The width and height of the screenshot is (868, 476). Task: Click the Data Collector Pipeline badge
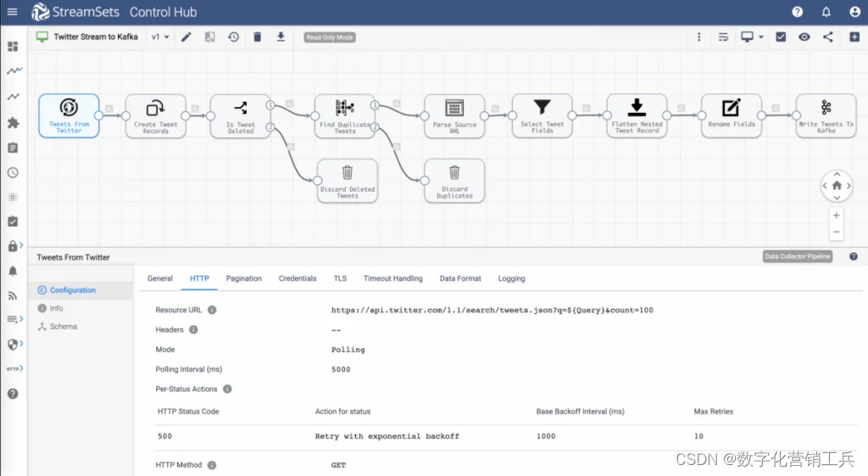point(798,256)
